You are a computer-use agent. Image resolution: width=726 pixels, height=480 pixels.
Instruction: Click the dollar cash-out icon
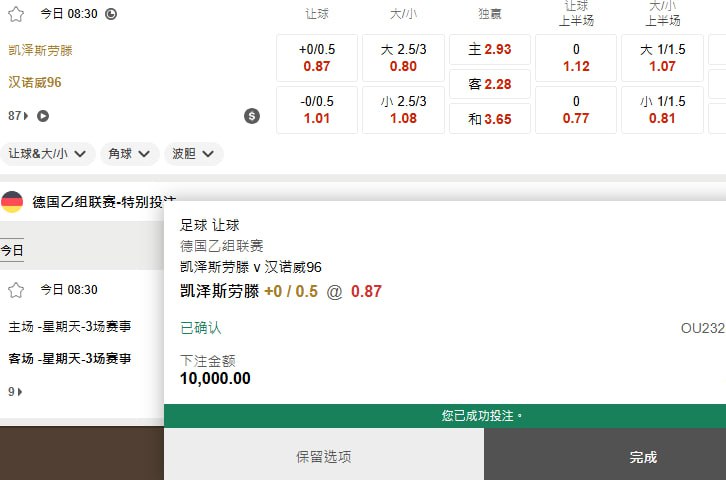point(251,116)
